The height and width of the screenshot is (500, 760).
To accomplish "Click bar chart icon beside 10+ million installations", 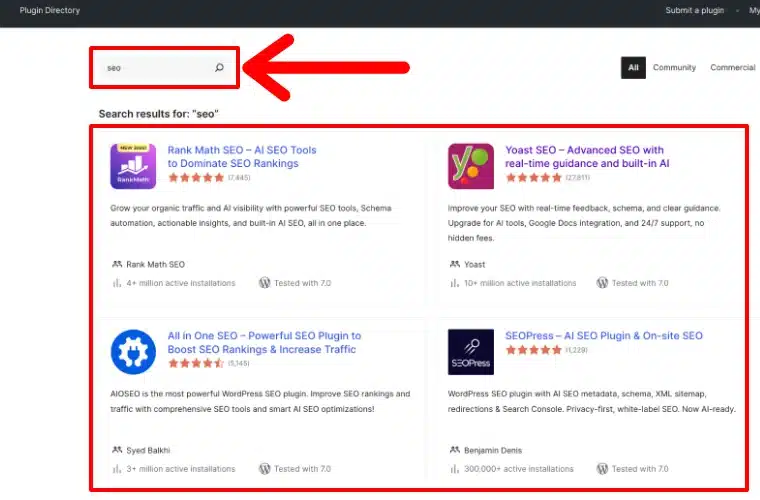I will click(x=454, y=283).
